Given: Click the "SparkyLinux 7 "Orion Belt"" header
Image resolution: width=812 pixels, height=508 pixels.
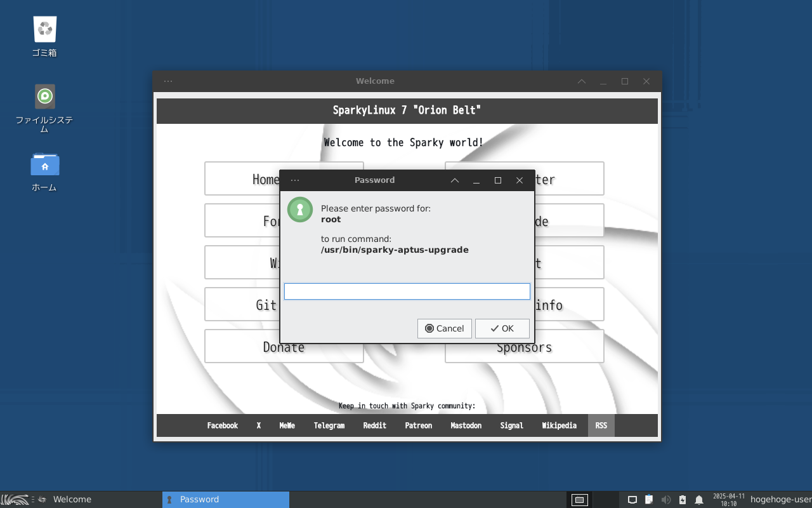Looking at the screenshot, I should pos(407,110).
